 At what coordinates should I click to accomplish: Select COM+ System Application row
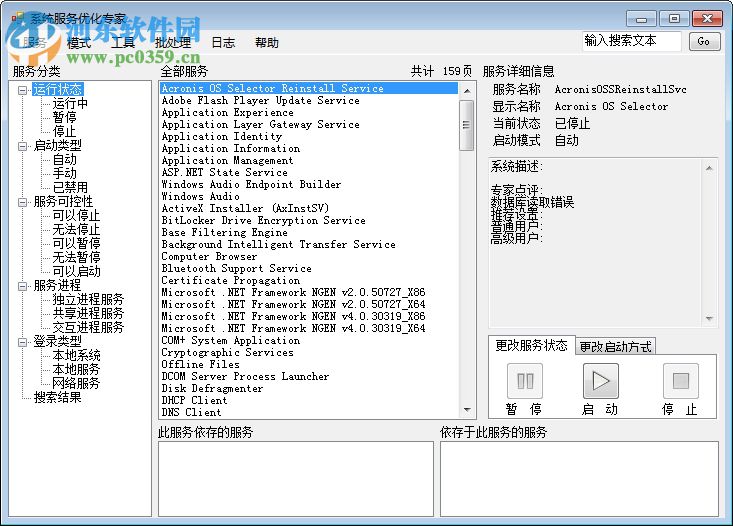[x=309, y=340]
